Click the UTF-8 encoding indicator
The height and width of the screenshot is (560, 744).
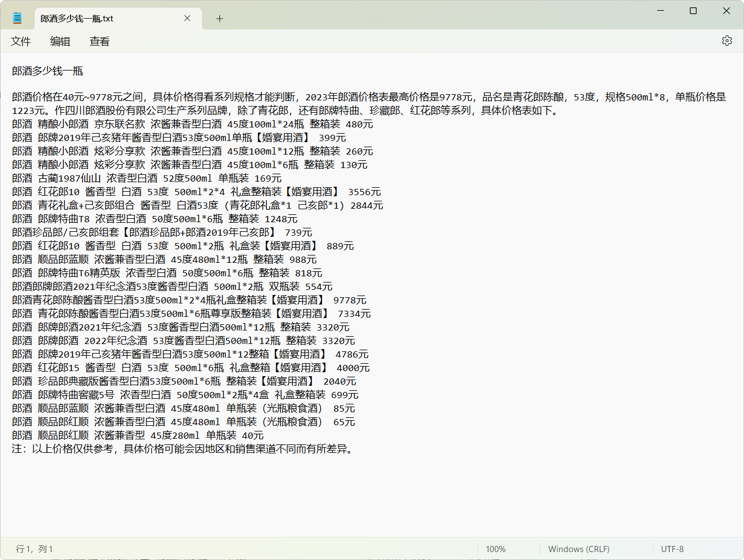pyautogui.click(x=672, y=549)
